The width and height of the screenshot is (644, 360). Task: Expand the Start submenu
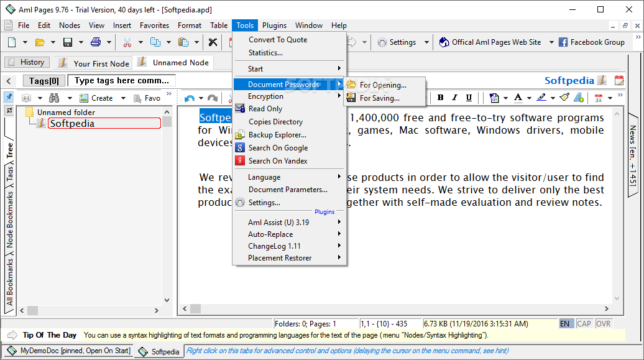[290, 68]
